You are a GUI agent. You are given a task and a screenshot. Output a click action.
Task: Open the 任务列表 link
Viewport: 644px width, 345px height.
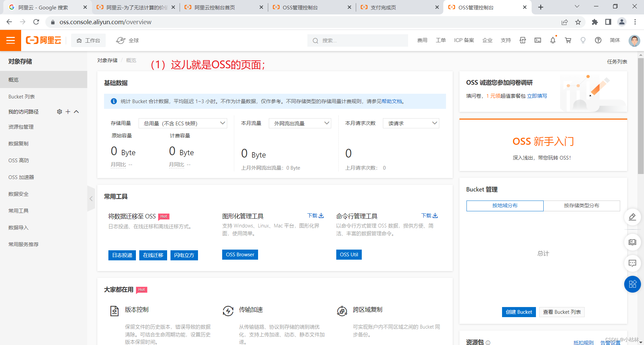tap(617, 61)
